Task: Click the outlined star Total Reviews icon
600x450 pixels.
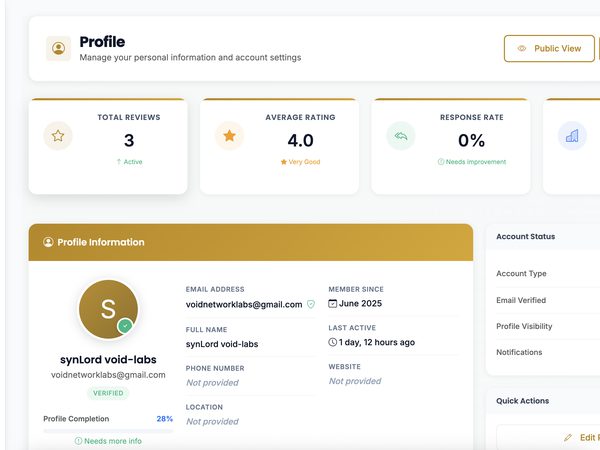Action: coord(58,135)
